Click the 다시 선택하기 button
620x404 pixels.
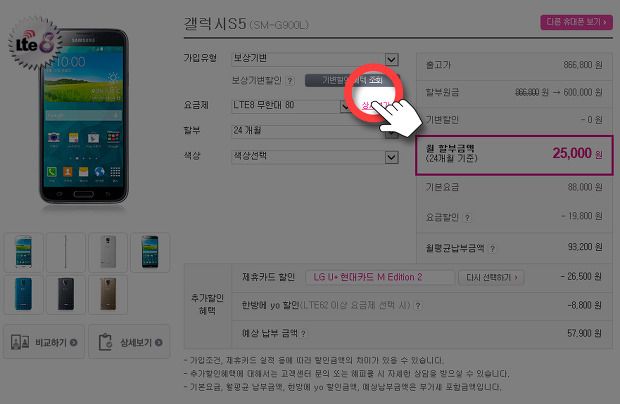(491, 278)
